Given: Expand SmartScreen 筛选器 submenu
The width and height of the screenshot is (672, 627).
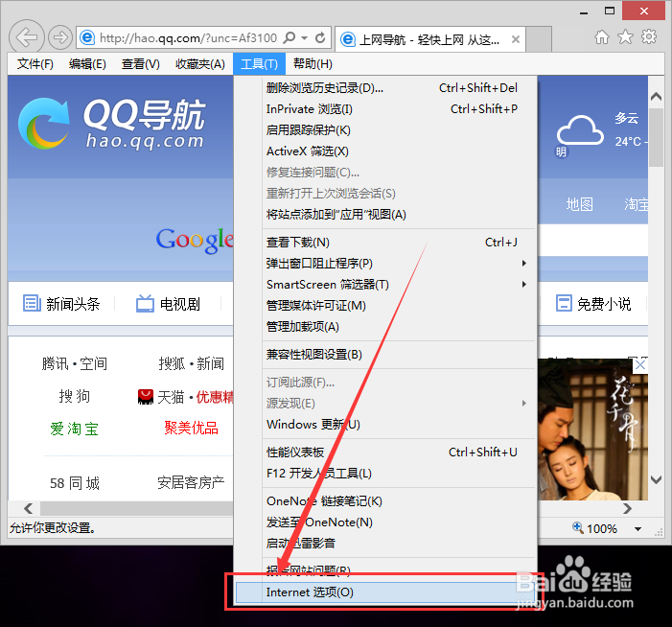Looking at the screenshot, I should click(523, 284).
